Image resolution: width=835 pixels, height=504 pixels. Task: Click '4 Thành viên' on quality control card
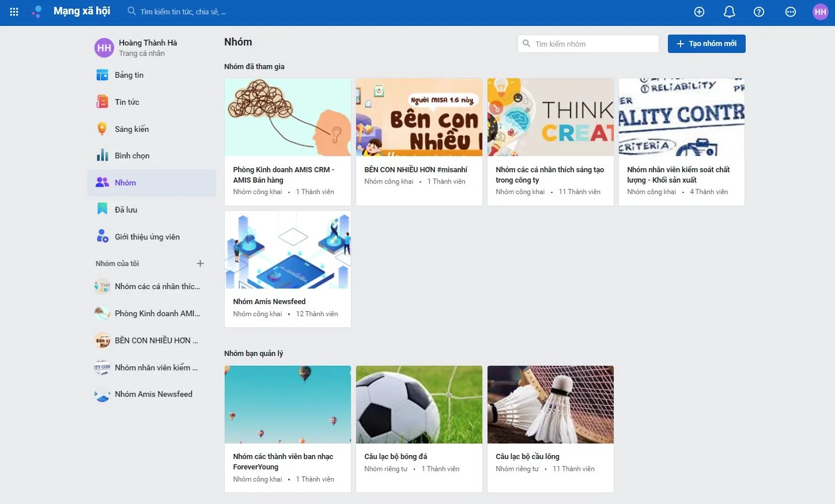pyautogui.click(x=709, y=192)
